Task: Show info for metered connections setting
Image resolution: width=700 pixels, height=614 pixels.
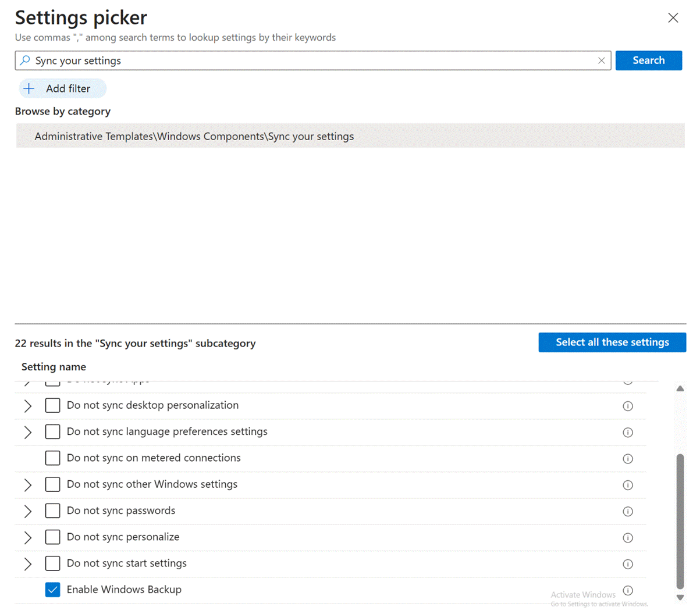Action: coord(627,459)
